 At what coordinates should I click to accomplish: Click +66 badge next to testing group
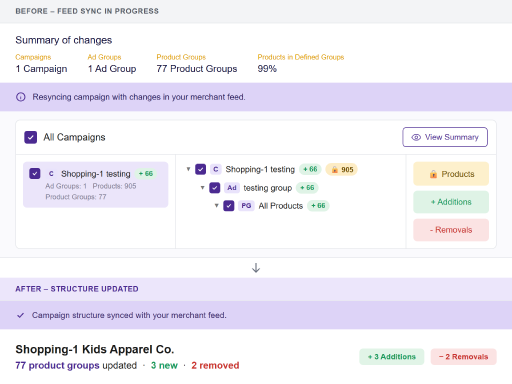(307, 188)
